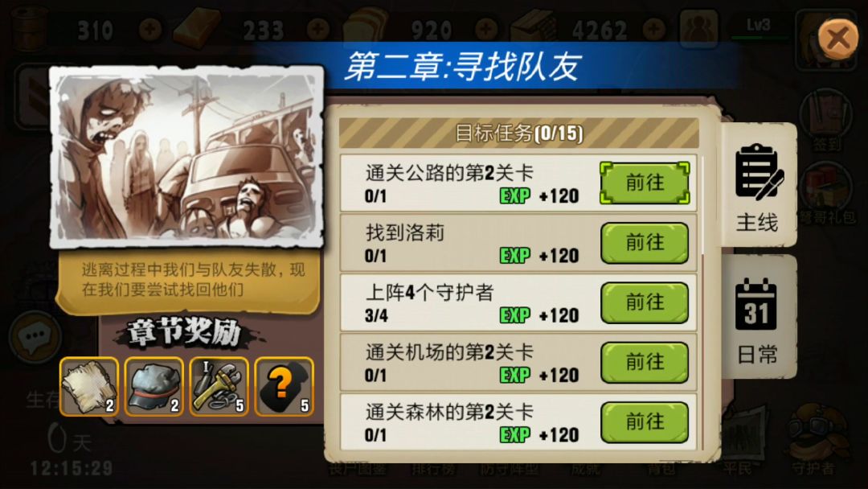Tap the zombie chapter illustration

pyautogui.click(x=187, y=157)
